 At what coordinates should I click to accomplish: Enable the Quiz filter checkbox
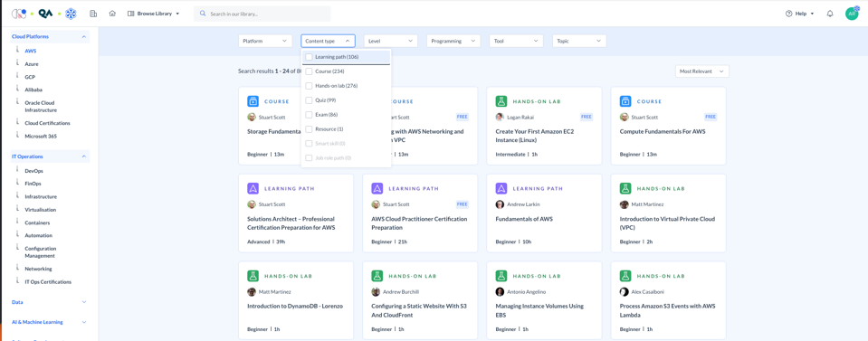click(x=309, y=100)
